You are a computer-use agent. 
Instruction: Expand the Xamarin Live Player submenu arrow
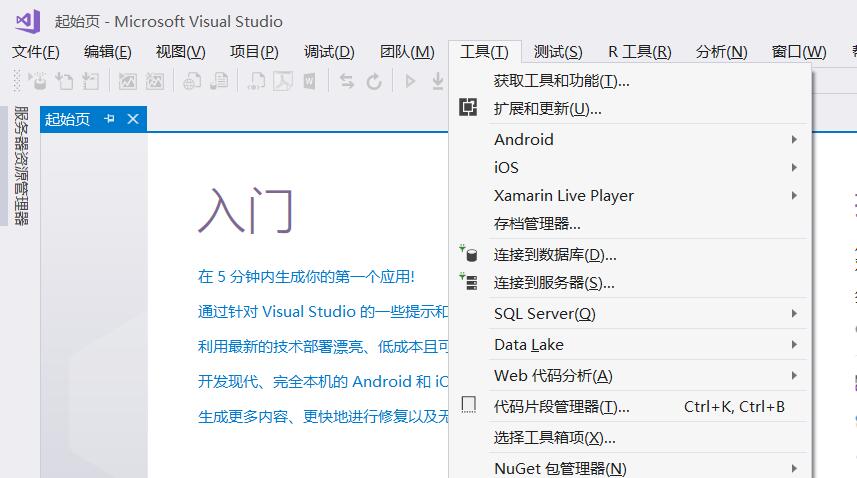pyautogui.click(x=794, y=195)
